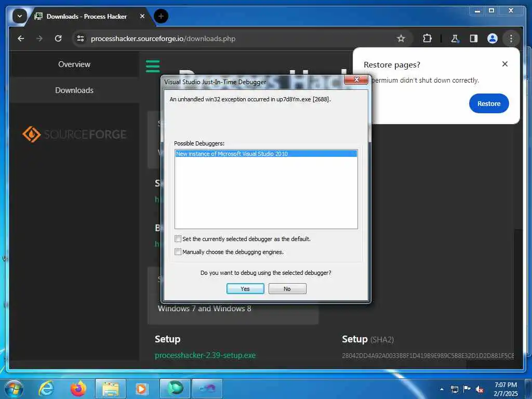Close the Just-In-Time Debugger dialog
Image resolution: width=532 pixels, height=399 pixels.
pos(356,79)
